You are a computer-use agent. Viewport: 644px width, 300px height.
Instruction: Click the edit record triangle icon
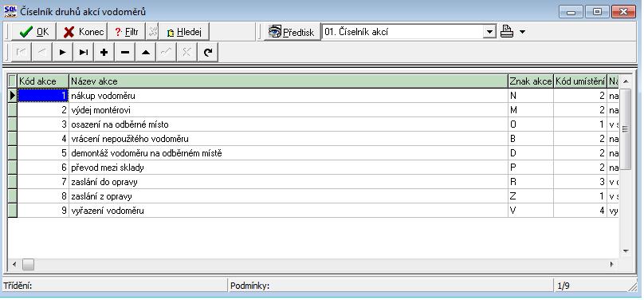(145, 53)
